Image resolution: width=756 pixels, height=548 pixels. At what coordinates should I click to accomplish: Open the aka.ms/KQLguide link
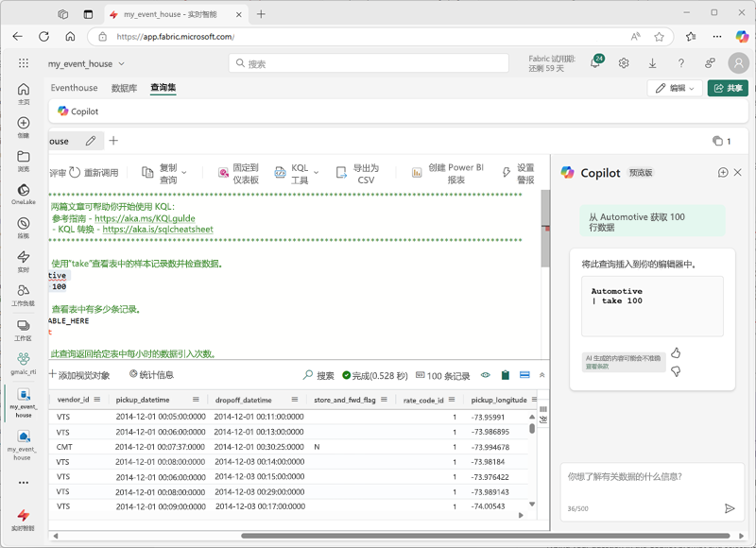145,218
